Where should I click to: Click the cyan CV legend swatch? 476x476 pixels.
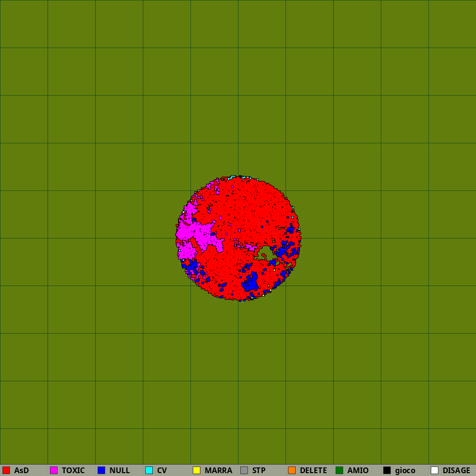click(x=149, y=470)
